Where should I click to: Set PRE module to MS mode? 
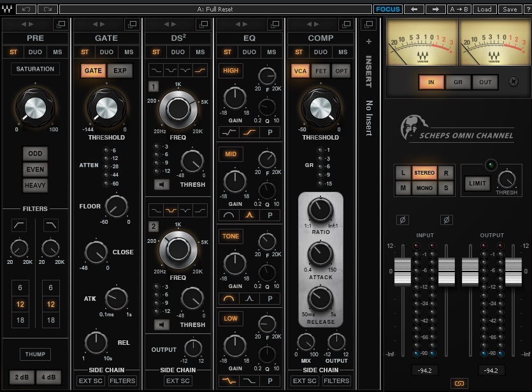coord(57,52)
